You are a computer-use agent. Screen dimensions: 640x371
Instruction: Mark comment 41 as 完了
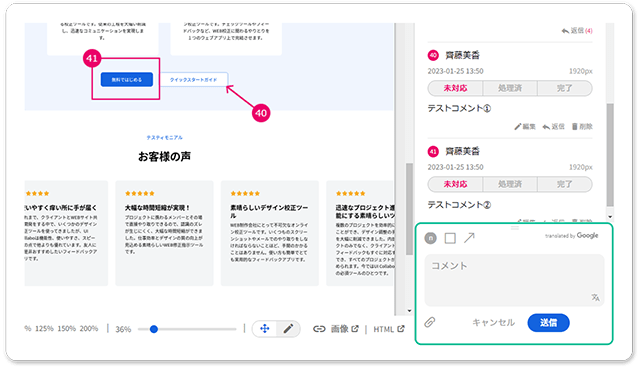point(564,184)
